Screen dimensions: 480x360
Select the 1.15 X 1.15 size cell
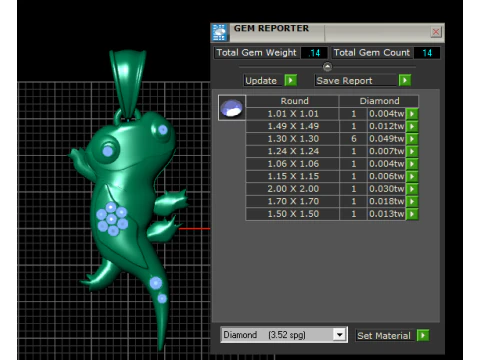[293, 176]
